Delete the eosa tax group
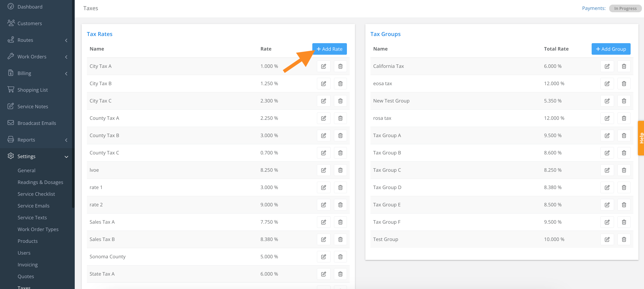This screenshot has width=644, height=289. coord(624,84)
